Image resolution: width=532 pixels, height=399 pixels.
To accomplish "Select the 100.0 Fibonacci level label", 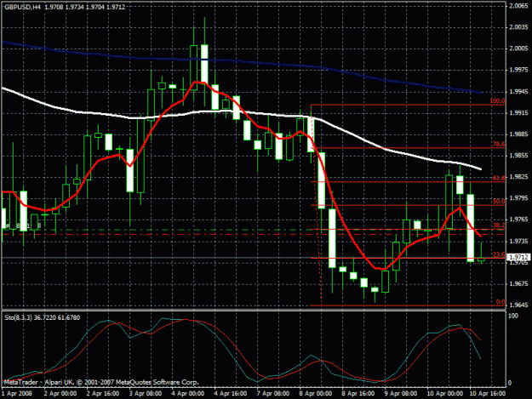I will (x=497, y=100).
